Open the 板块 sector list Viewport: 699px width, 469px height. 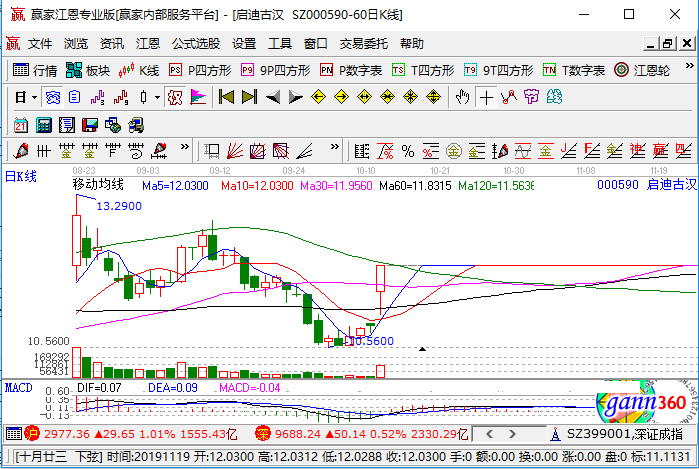click(88, 70)
